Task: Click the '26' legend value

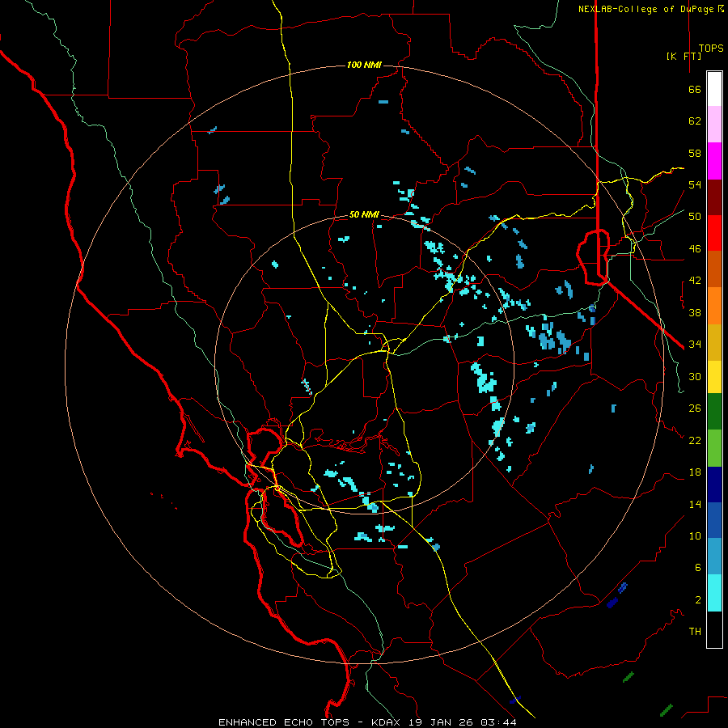Action: 695,408
